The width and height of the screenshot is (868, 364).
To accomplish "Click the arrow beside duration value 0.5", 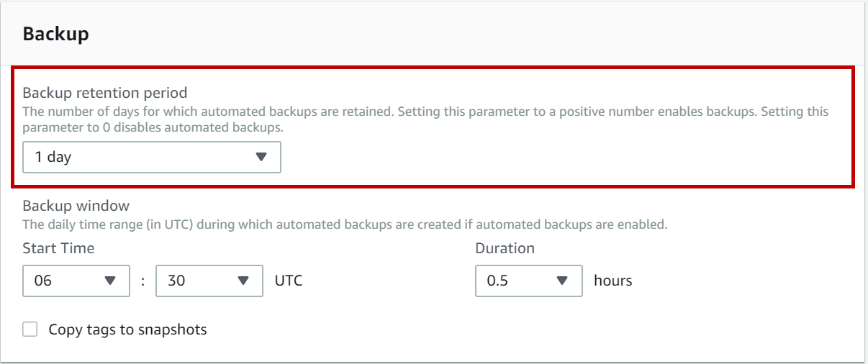I will coord(563,281).
